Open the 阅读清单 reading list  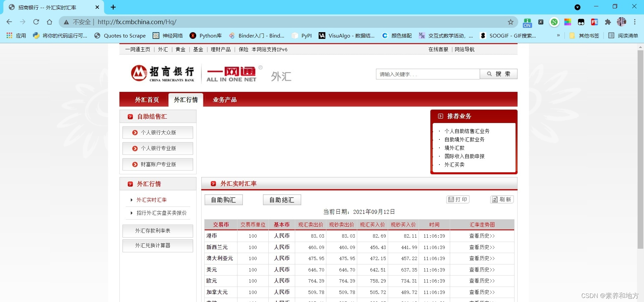pos(623,36)
